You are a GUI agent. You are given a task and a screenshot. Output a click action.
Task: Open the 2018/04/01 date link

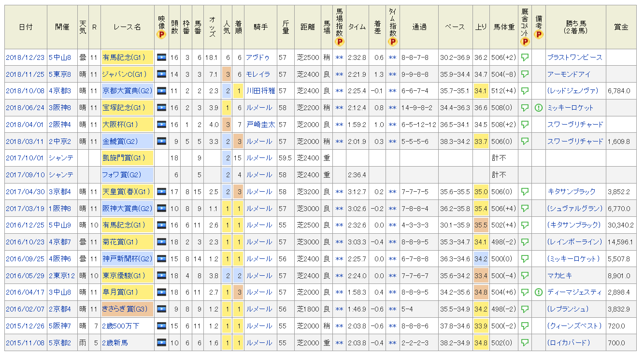[x=26, y=125]
